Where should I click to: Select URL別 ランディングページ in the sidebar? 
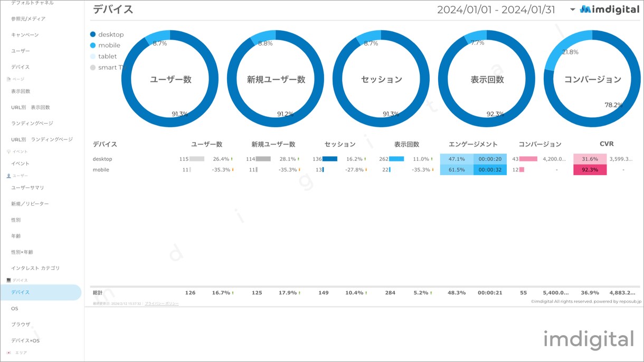(42, 139)
